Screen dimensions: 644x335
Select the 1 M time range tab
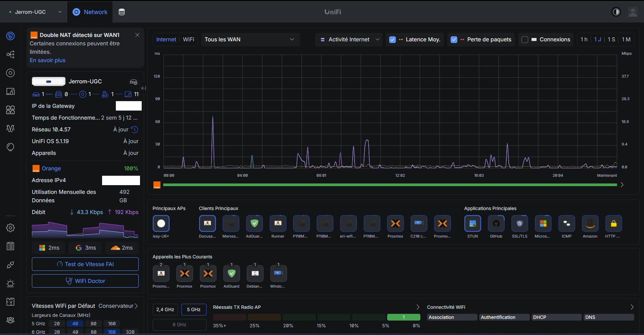[x=626, y=40]
